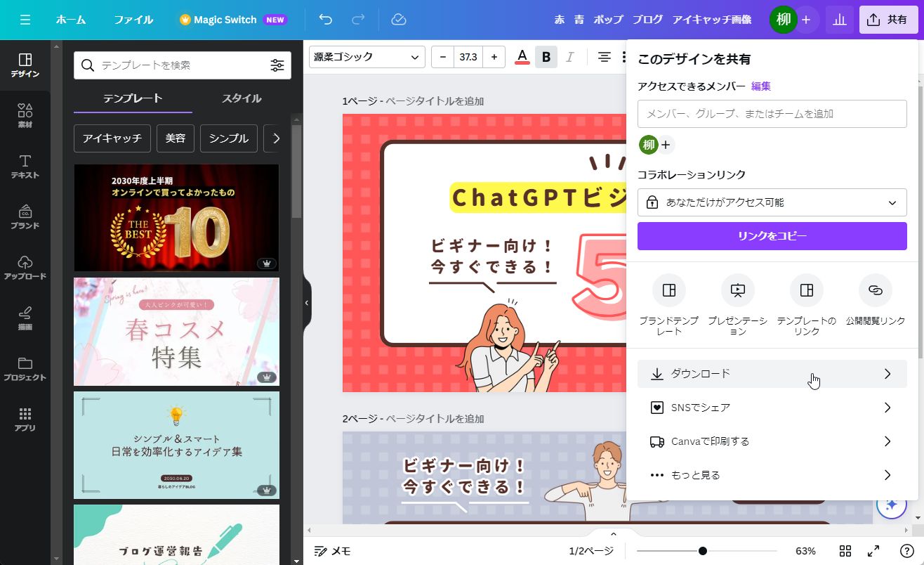Open the ファイル menu
924x565 pixels.
click(133, 20)
